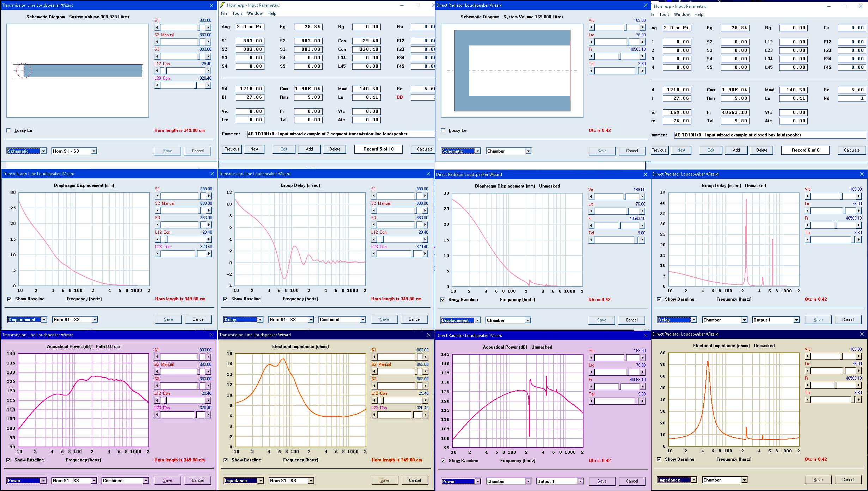Click Fr right arrow in the Group Delay Unmasked window
868x491 pixels.
(x=859, y=225)
